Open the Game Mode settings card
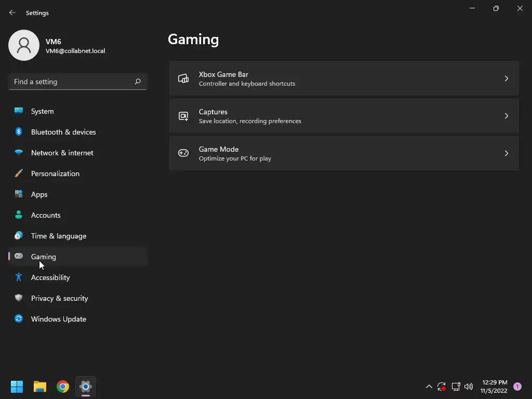The image size is (532, 399). [344, 153]
